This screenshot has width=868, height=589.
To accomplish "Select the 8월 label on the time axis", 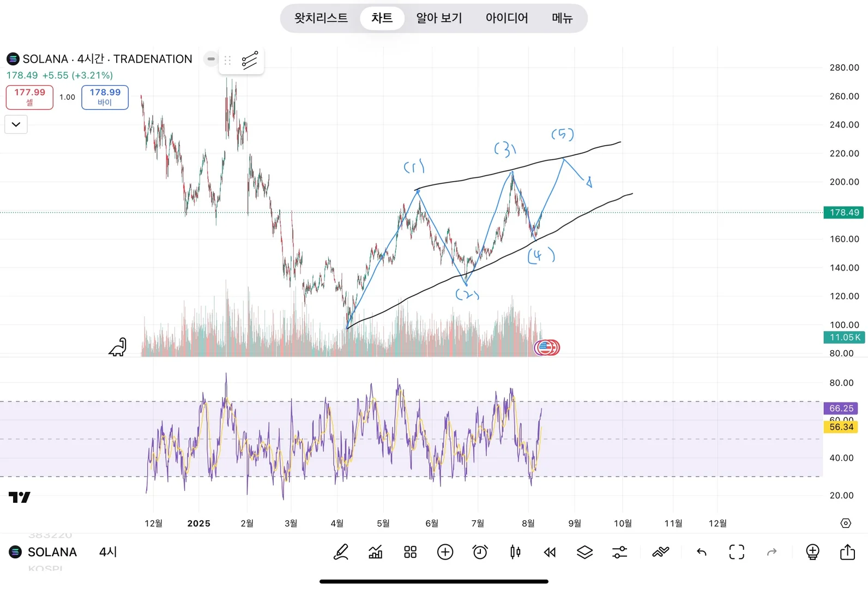I will (x=528, y=524).
